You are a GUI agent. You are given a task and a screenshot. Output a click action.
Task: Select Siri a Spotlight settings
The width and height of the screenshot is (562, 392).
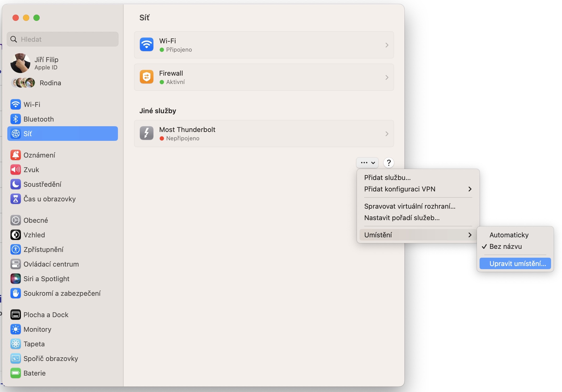click(x=46, y=279)
